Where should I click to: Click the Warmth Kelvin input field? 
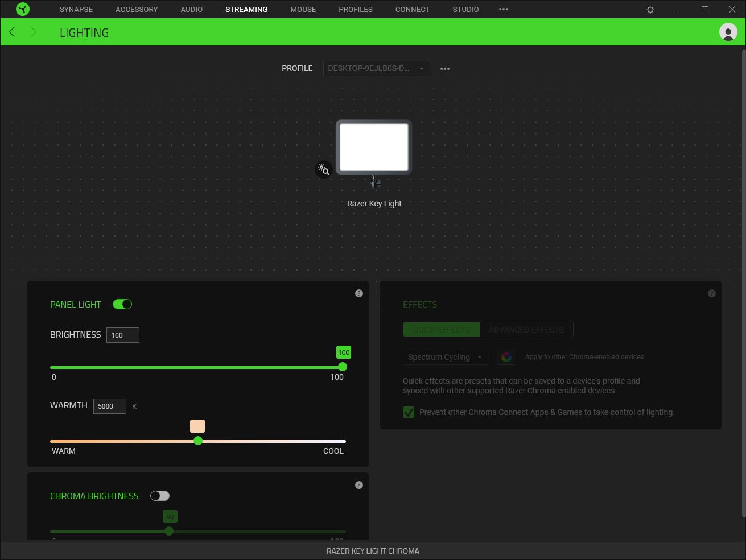110,406
